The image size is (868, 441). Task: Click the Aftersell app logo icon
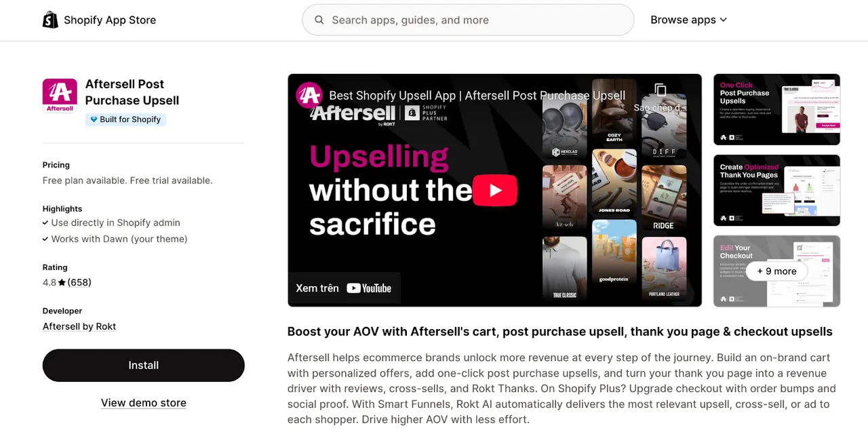click(x=60, y=95)
